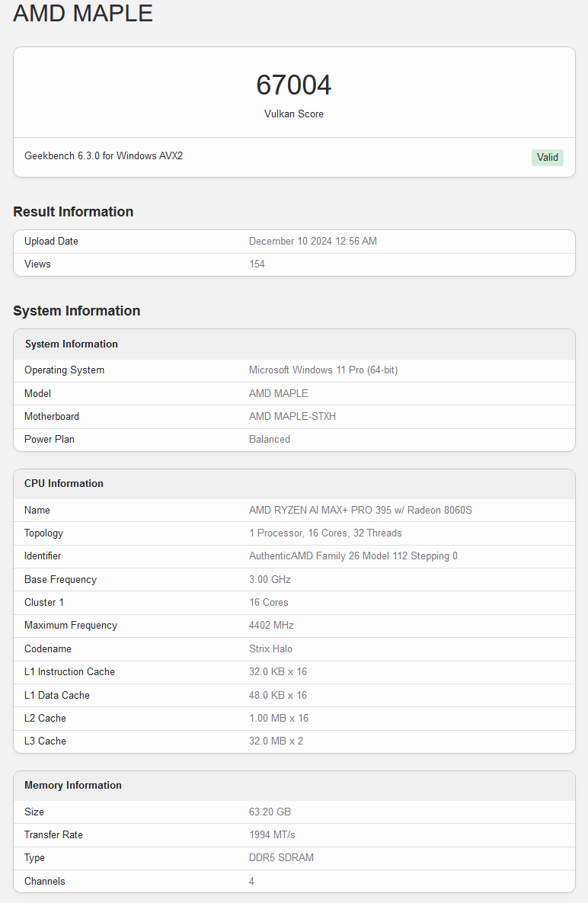The image size is (588, 903).
Task: Click the Result Information heading
Action: (73, 212)
